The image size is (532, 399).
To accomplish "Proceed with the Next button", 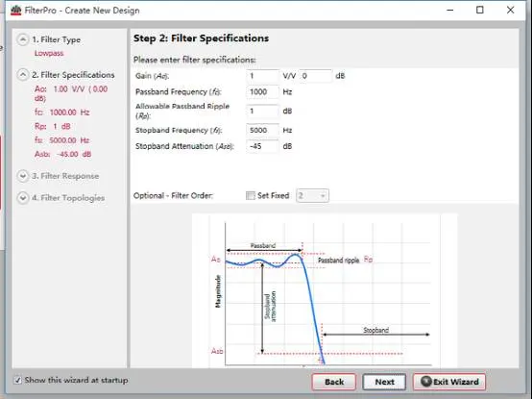I will click(x=384, y=382).
